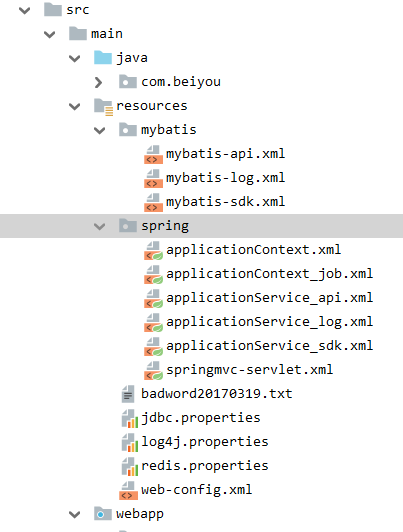Click the mybatis folder icon

click(128, 129)
